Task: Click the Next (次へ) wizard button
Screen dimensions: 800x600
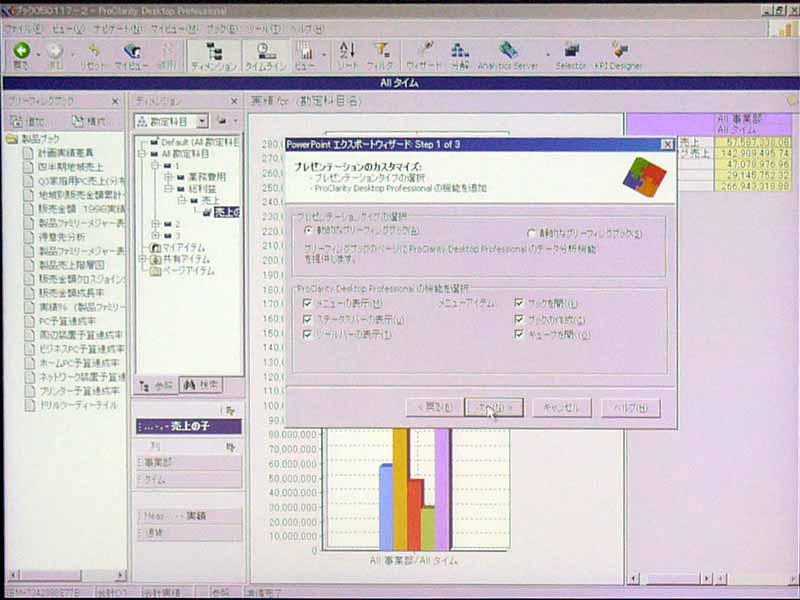Action: pos(494,408)
